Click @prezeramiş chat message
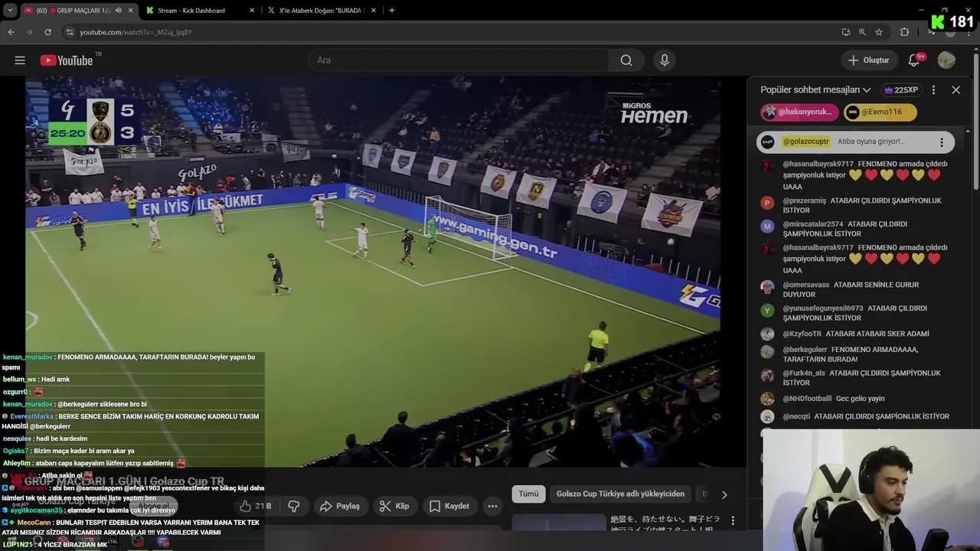 [856, 205]
